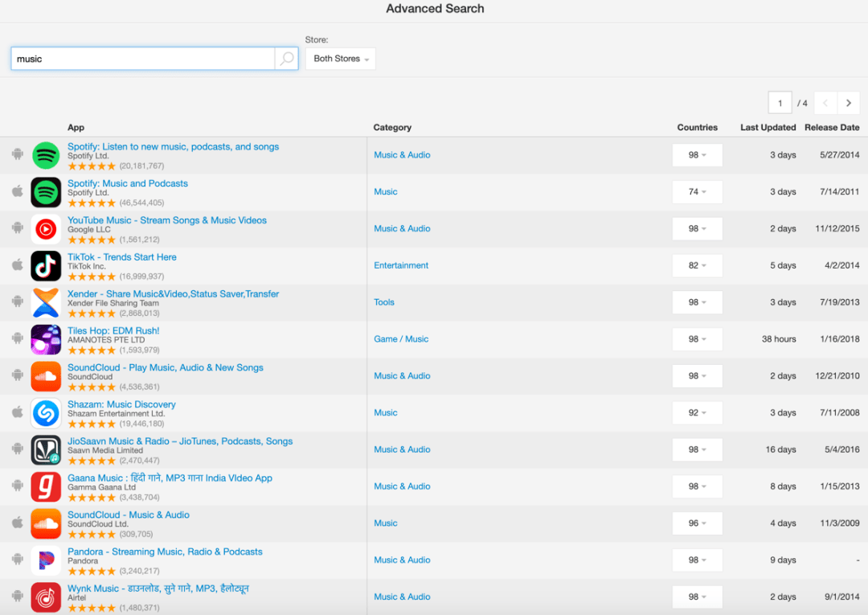The height and width of the screenshot is (615, 868).
Task: Click the 16 days last updated value
Action: [780, 449]
